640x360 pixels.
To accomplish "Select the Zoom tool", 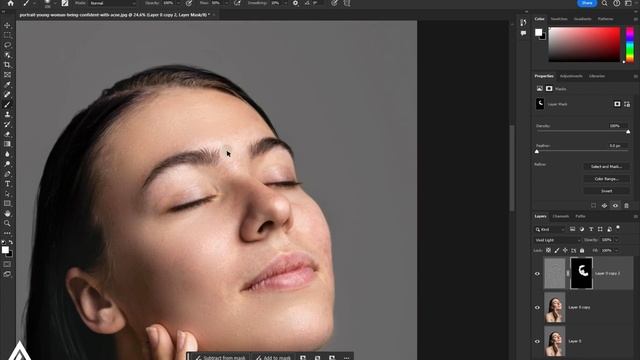I will (x=7, y=223).
